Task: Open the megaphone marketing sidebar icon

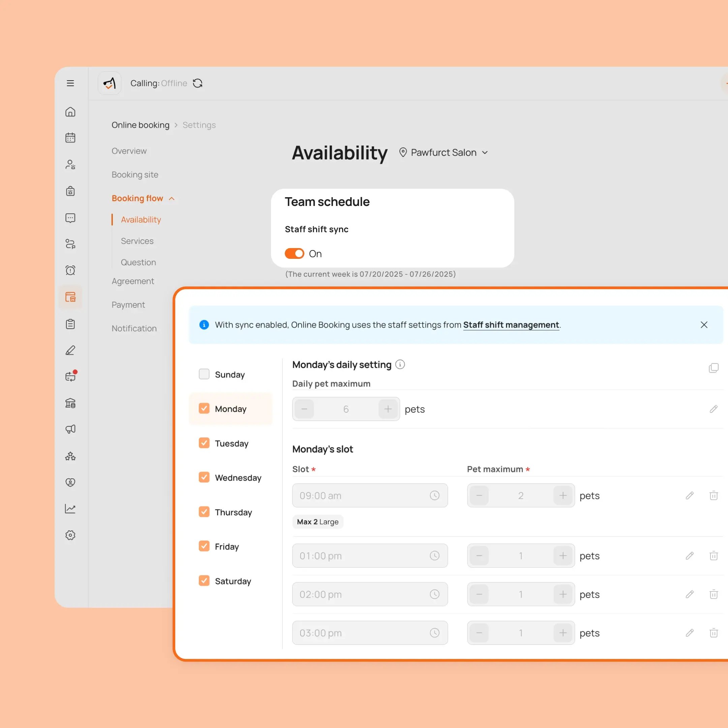Action: tap(70, 429)
